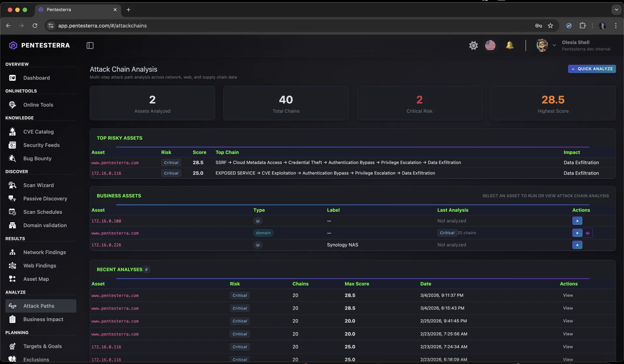Open CVE Catalog in the sidebar
624x364 pixels.
coord(38,132)
